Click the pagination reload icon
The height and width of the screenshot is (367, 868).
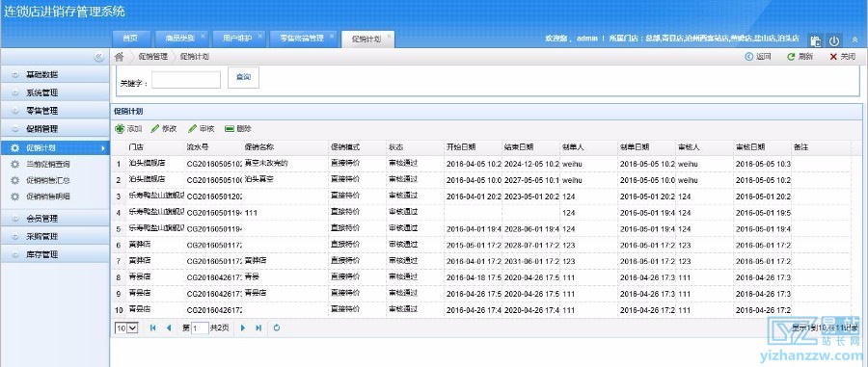pyautogui.click(x=276, y=328)
